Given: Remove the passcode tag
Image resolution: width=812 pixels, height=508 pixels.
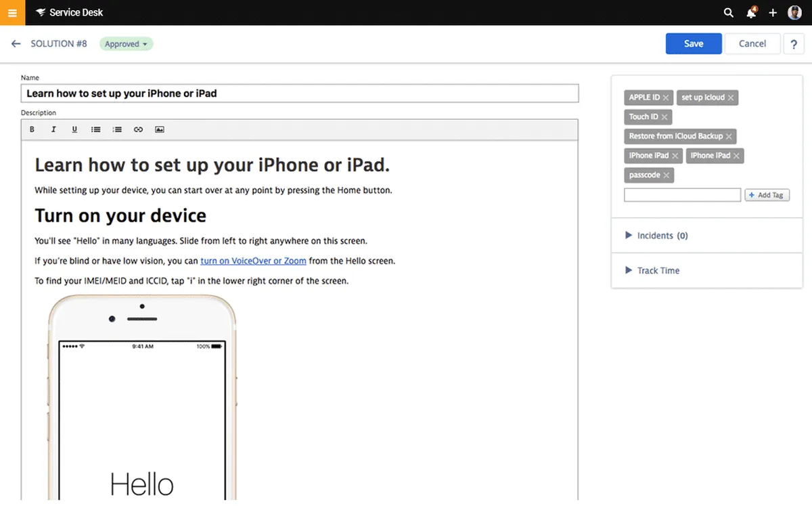Looking at the screenshot, I should click(667, 175).
